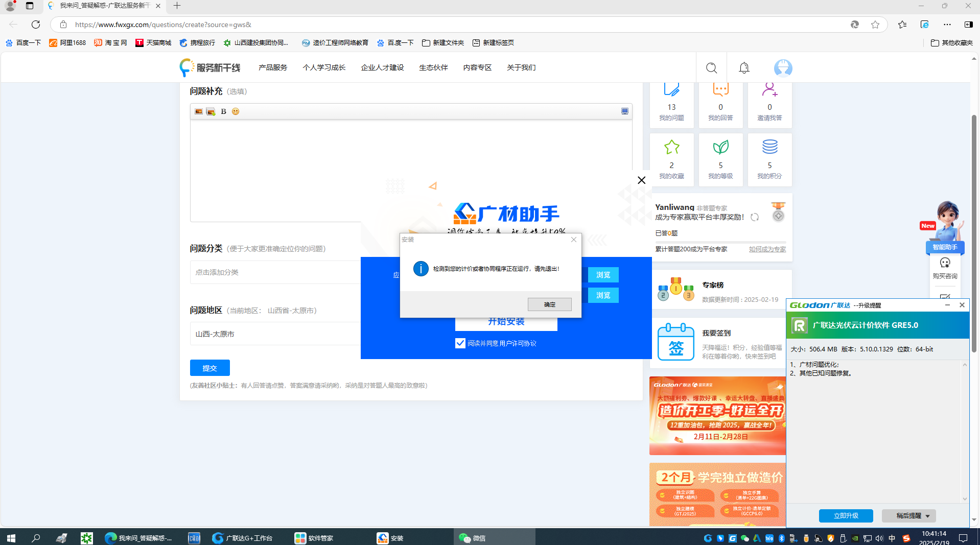The width and height of the screenshot is (980, 545).
Task: Click the 提交 submit button
Action: [209, 368]
